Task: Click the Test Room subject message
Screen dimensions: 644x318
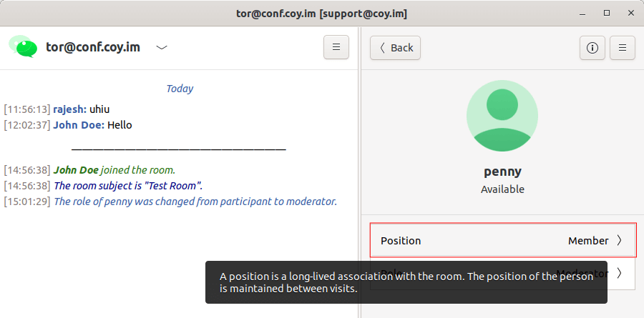Action: (128, 186)
